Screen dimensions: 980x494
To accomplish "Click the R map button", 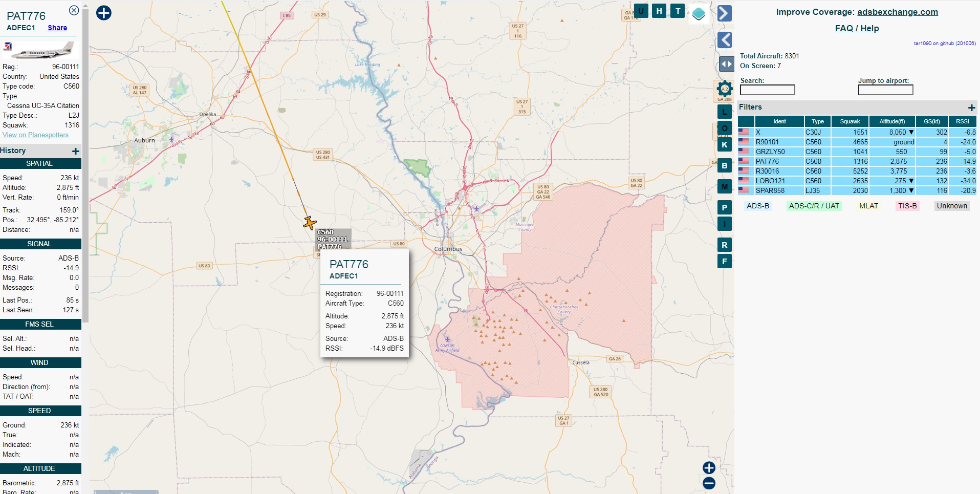I will coord(724,245).
